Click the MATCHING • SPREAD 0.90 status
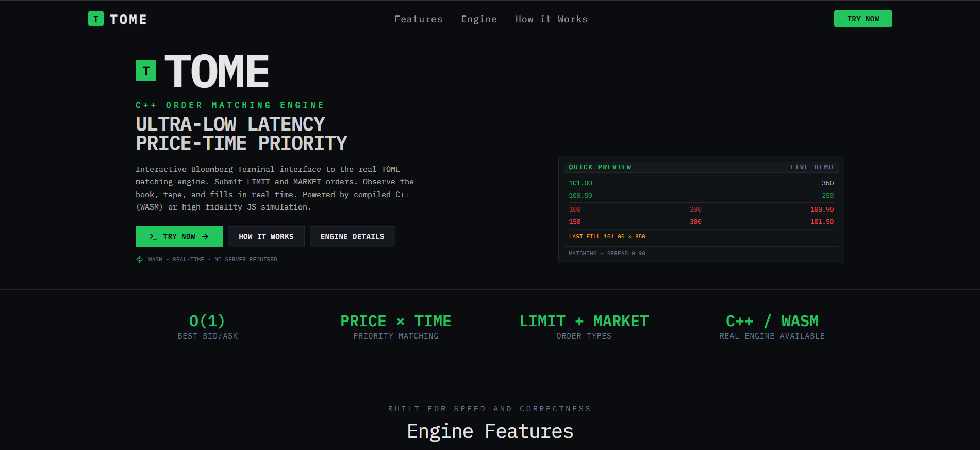This screenshot has height=450, width=980. pos(607,253)
